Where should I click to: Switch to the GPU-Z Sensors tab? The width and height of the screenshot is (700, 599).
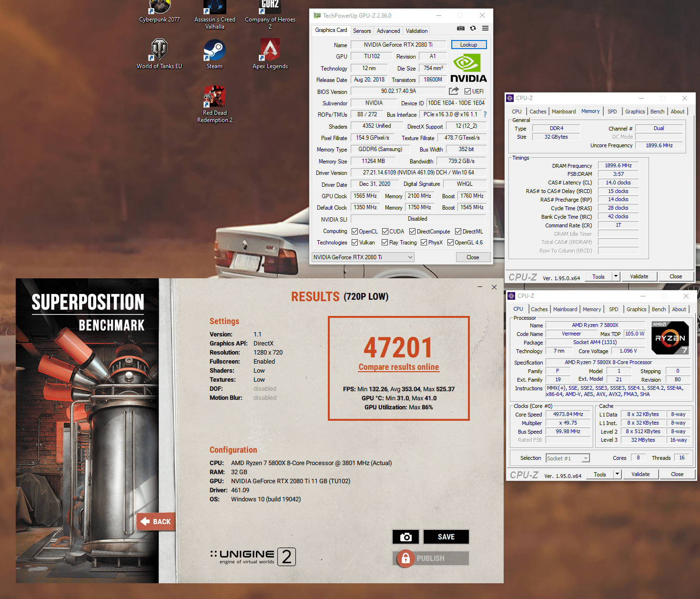pos(362,31)
